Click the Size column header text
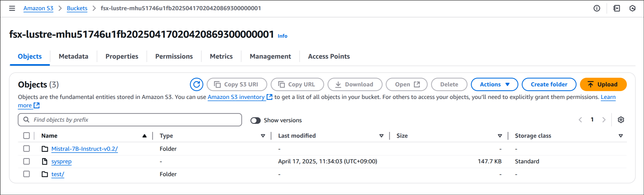644x195 pixels. (402, 136)
